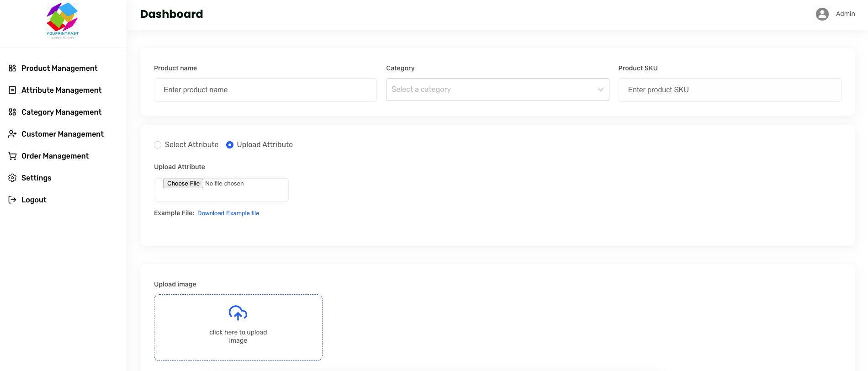Click the Product Management grid icon
Screen dimensions: 868x371
[x=12, y=68]
